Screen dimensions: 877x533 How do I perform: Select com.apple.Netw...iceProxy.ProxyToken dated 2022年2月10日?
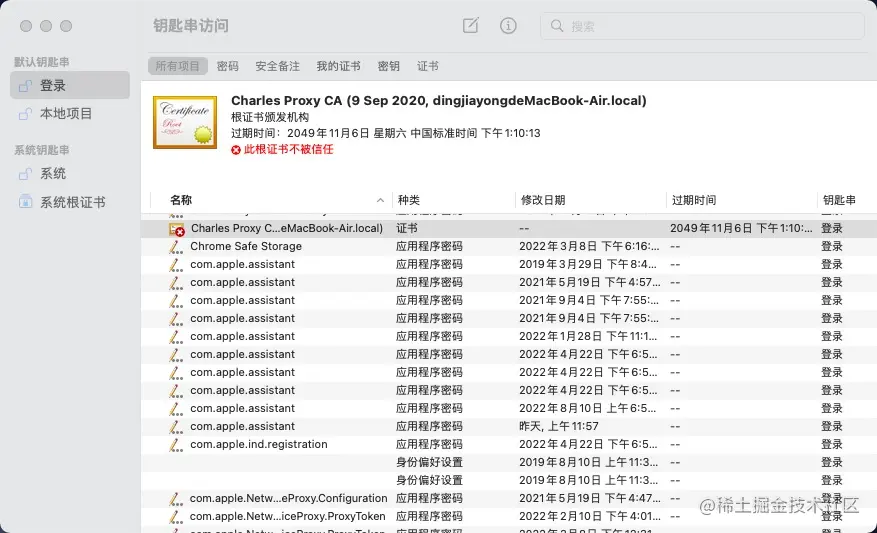coord(508,516)
